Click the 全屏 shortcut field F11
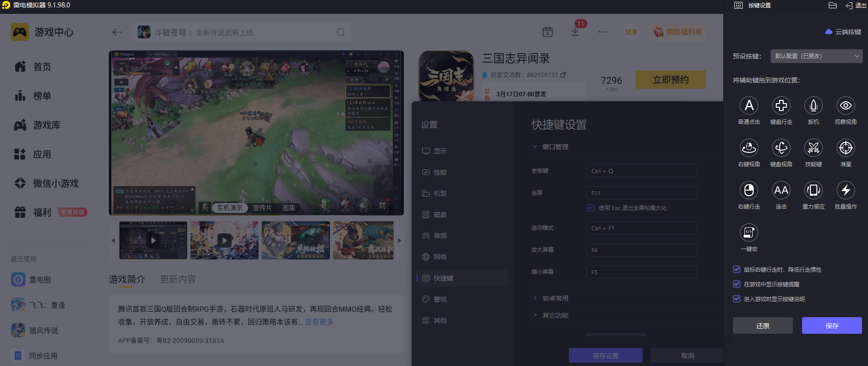868x366 pixels. (x=642, y=193)
